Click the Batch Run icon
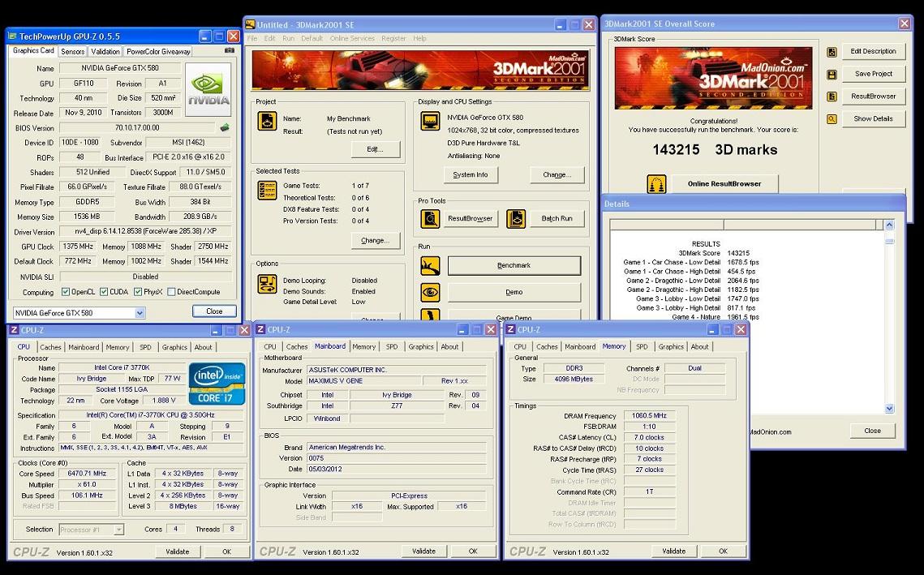This screenshot has height=575, width=924. pyautogui.click(x=516, y=219)
